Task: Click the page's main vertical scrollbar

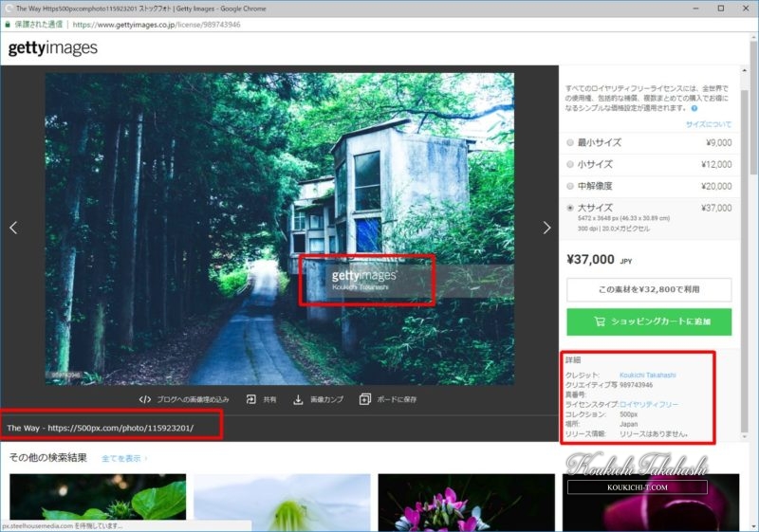Action: click(754, 106)
